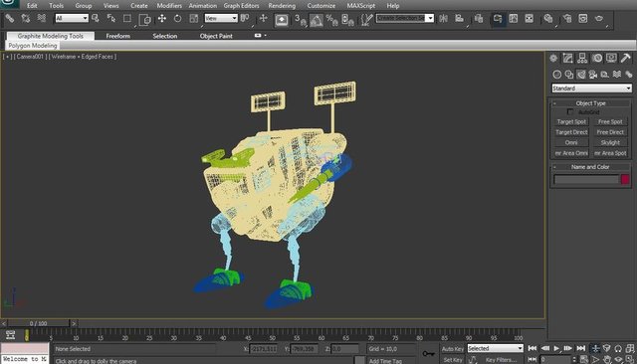
Task: Open the Manage Layers icon
Action: 479,18
